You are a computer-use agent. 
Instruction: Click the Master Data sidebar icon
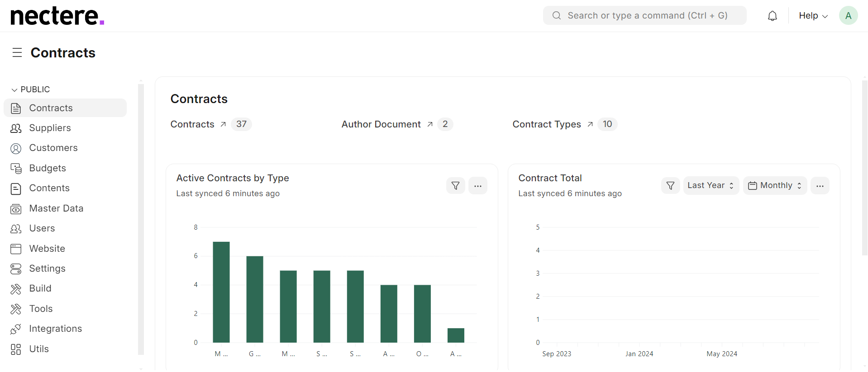(16, 209)
